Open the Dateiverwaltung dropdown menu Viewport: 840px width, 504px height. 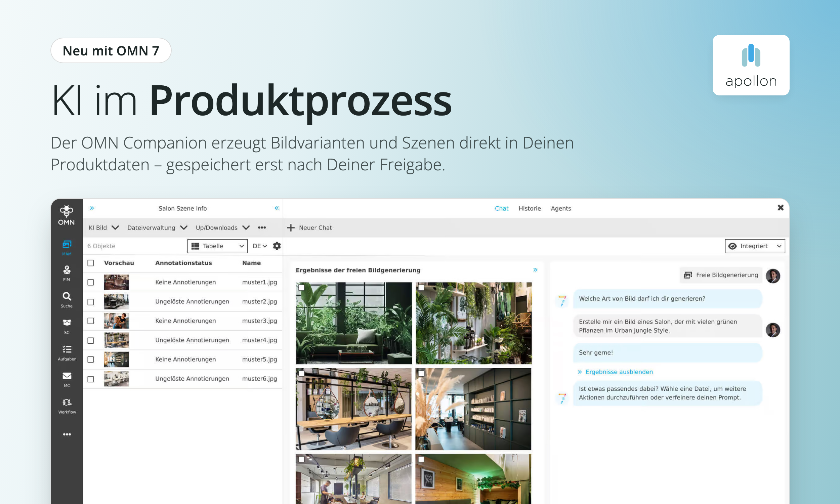click(x=157, y=227)
